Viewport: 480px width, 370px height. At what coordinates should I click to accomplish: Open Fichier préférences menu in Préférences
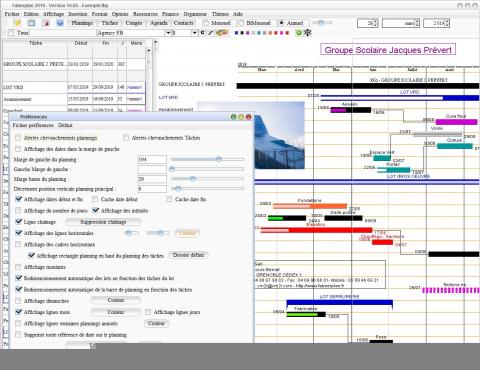33,125
